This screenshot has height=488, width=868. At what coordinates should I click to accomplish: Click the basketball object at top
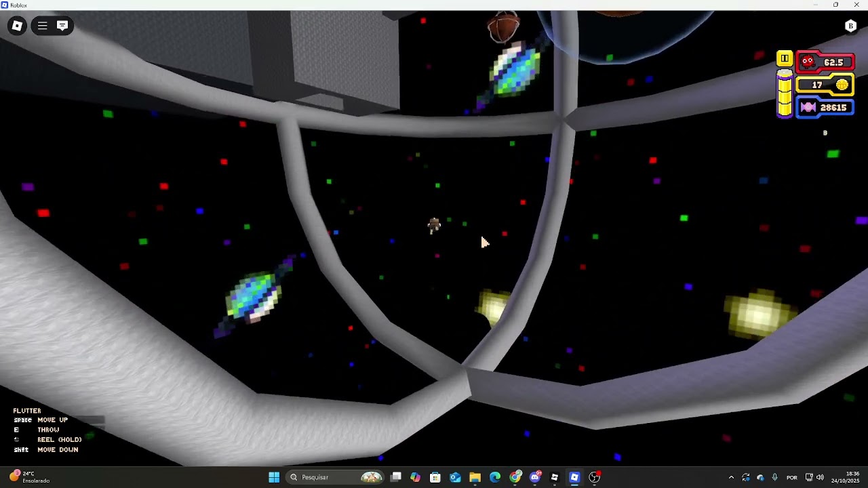503,26
